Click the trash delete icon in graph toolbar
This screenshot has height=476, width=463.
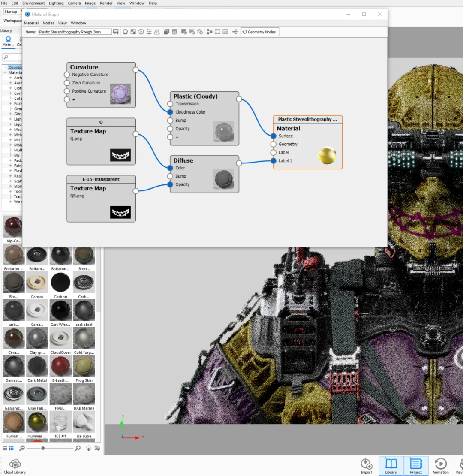[x=174, y=32]
